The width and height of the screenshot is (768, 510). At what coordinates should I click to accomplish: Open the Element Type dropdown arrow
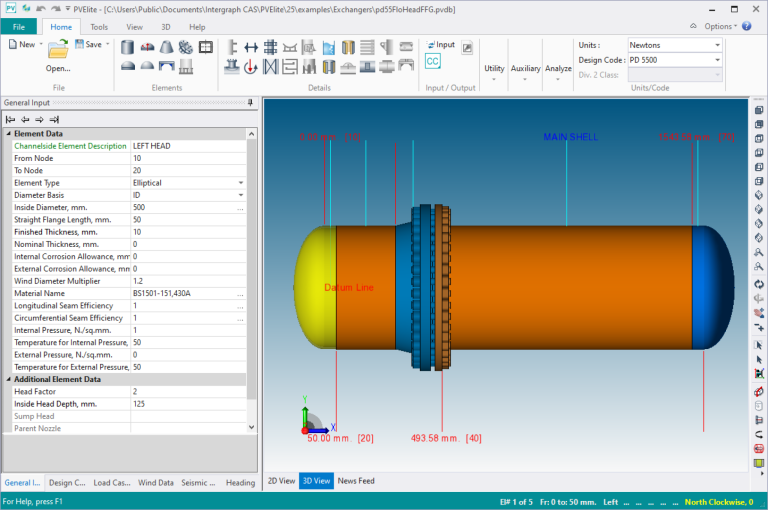coord(240,183)
